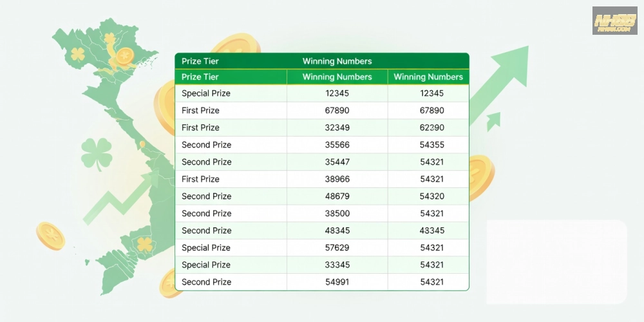Click the number 54320

pyautogui.click(x=432, y=196)
